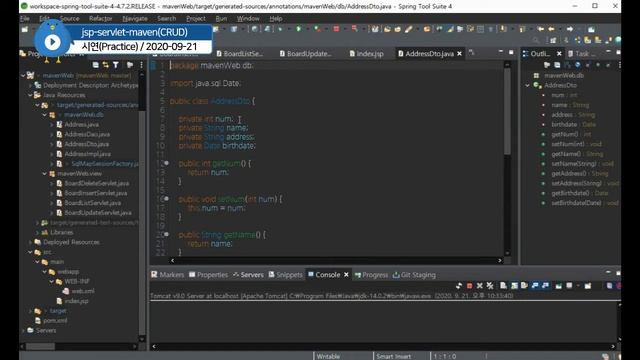Image resolution: width=640 pixels, height=360 pixels.
Task: Minimize the editor area with its minimize icon
Action: coord(501,52)
